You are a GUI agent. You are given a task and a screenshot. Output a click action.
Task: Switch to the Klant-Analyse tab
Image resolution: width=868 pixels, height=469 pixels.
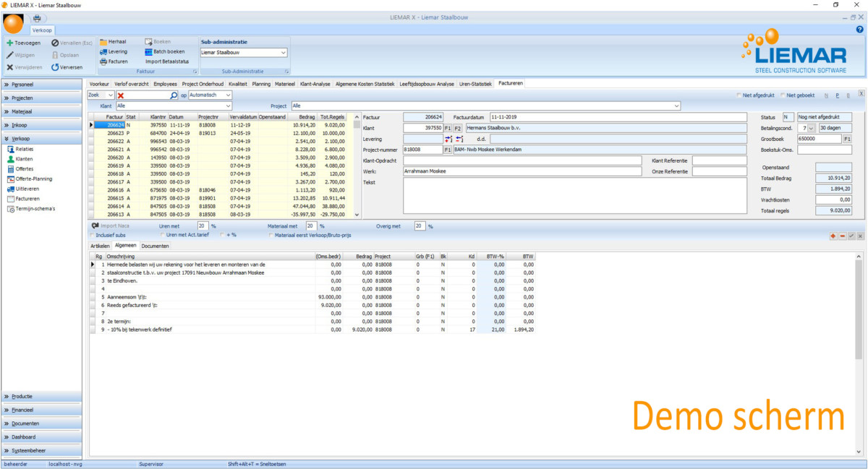click(315, 84)
